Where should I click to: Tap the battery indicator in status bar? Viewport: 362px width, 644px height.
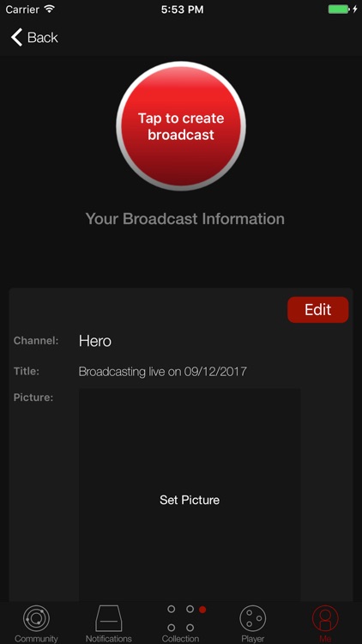[340, 9]
